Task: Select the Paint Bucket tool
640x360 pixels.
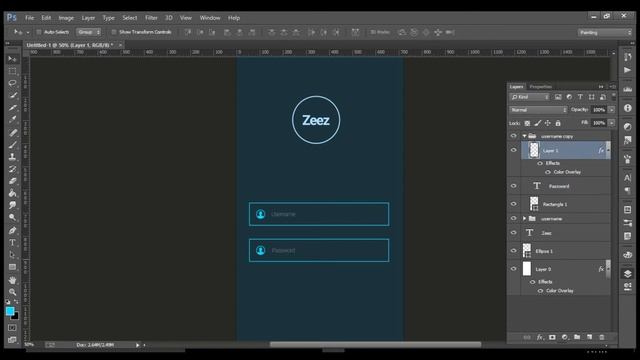Action: tap(12, 193)
